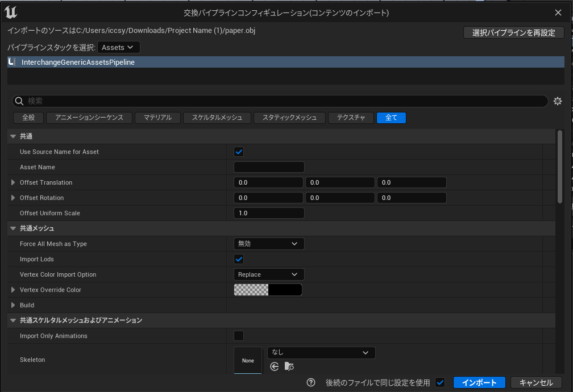Click the インポート button
Image resolution: width=573 pixels, height=392 pixels.
point(479,382)
